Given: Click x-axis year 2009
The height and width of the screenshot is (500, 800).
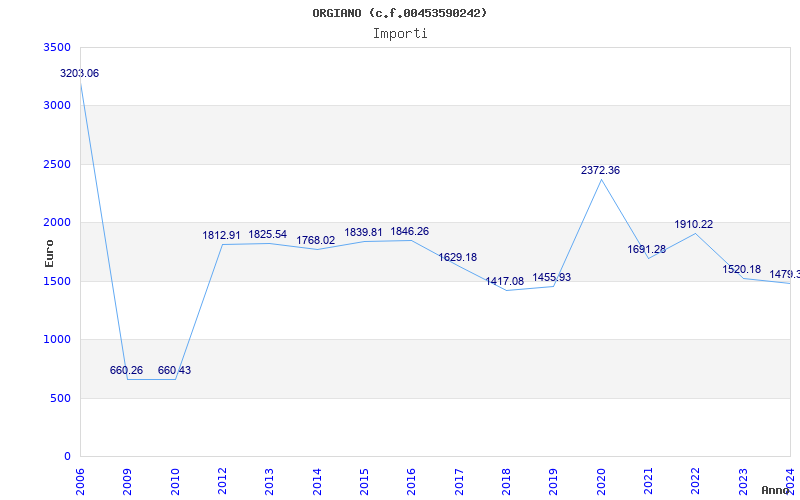Looking at the screenshot, I should point(128,482).
